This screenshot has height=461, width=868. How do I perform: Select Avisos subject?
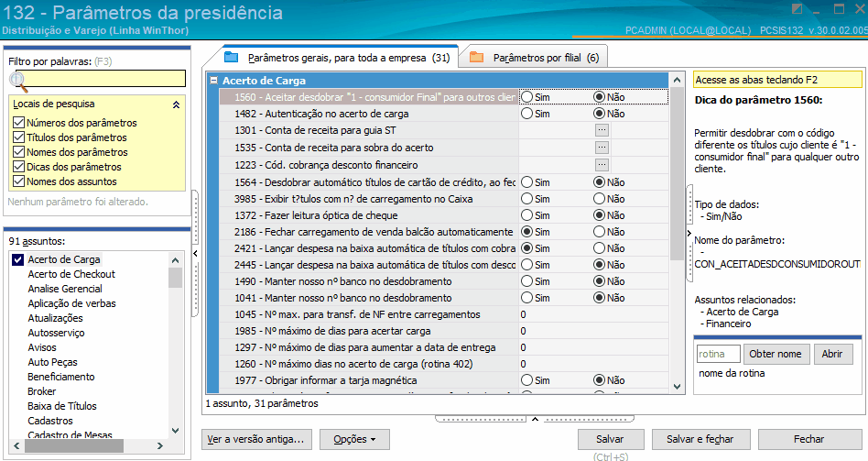(42, 347)
